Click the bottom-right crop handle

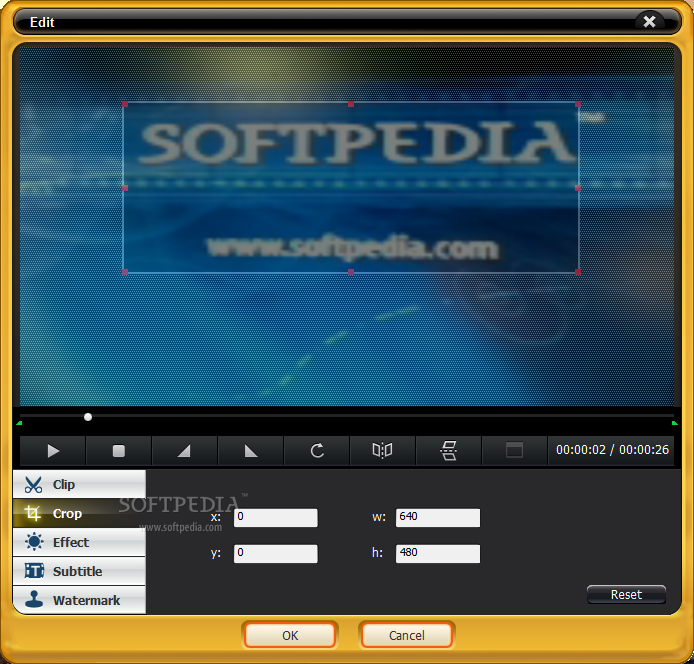click(578, 272)
